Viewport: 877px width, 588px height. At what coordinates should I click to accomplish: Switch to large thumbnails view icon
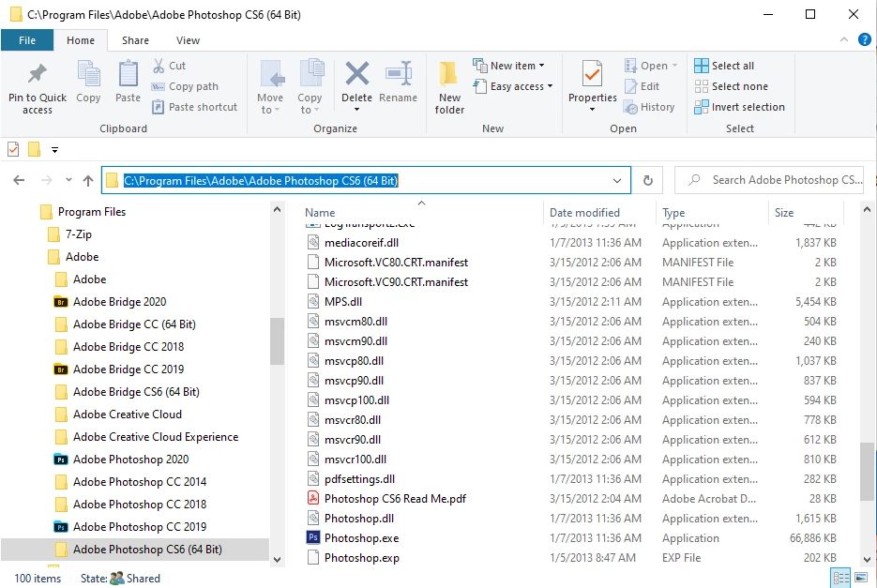click(862, 578)
